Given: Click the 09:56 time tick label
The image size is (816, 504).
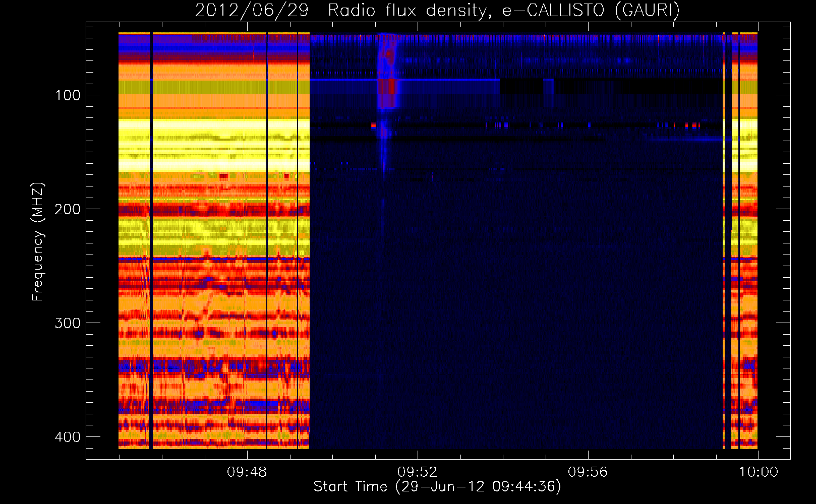Looking at the screenshot, I should (588, 472).
